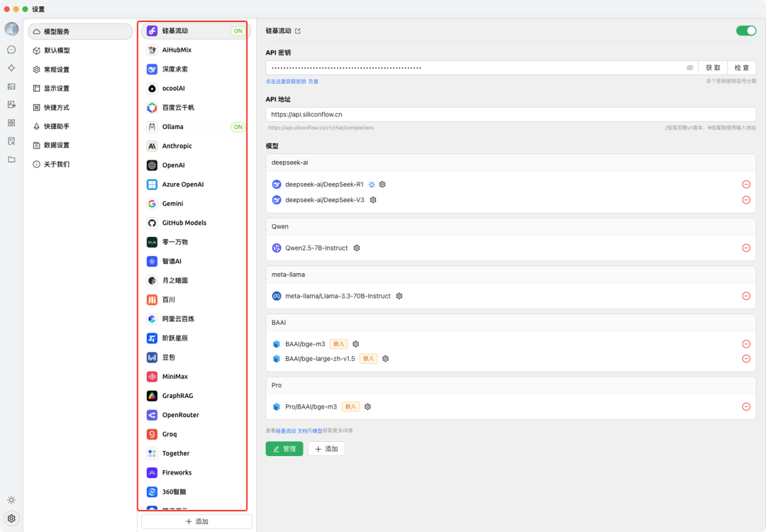Viewport: 766px width, 532px height.
Task: Open 硅基流动 external website link icon
Action: pos(298,31)
